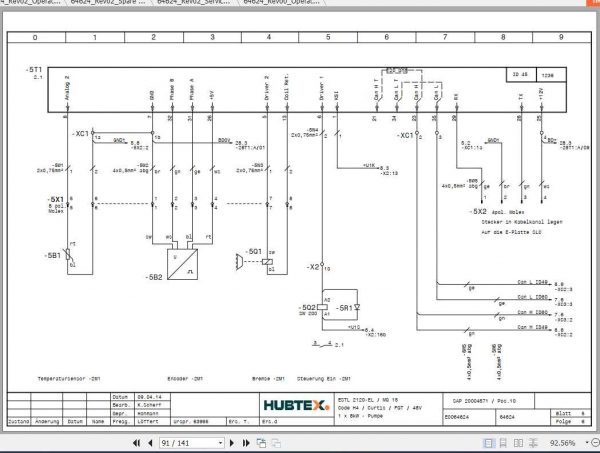Open the page number dropdown arrow

(x=220, y=443)
